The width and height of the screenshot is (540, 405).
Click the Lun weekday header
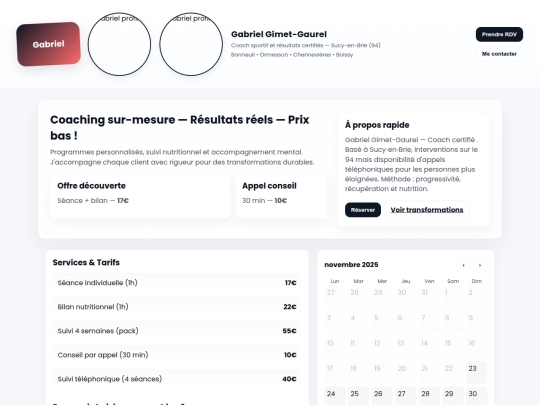coord(335,281)
